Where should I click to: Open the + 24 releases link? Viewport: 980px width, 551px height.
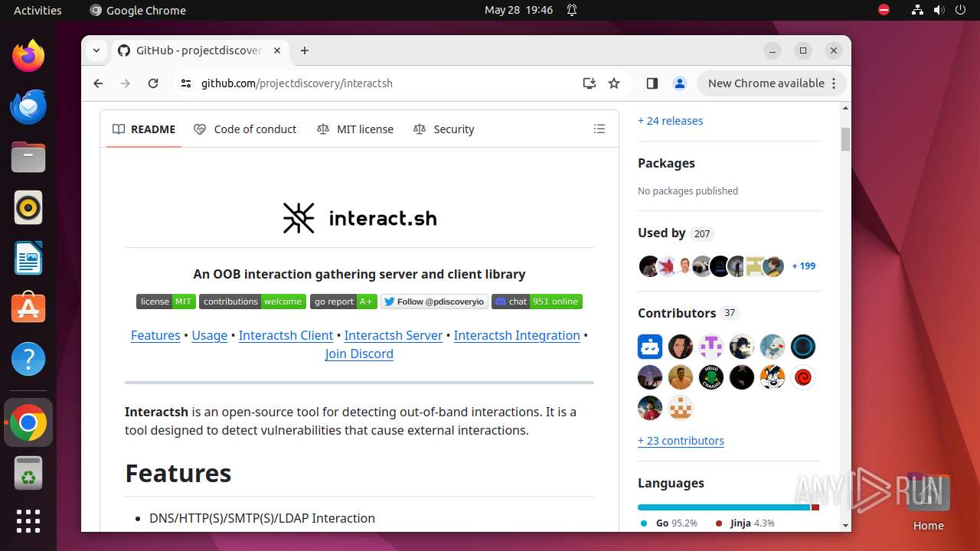point(670,121)
